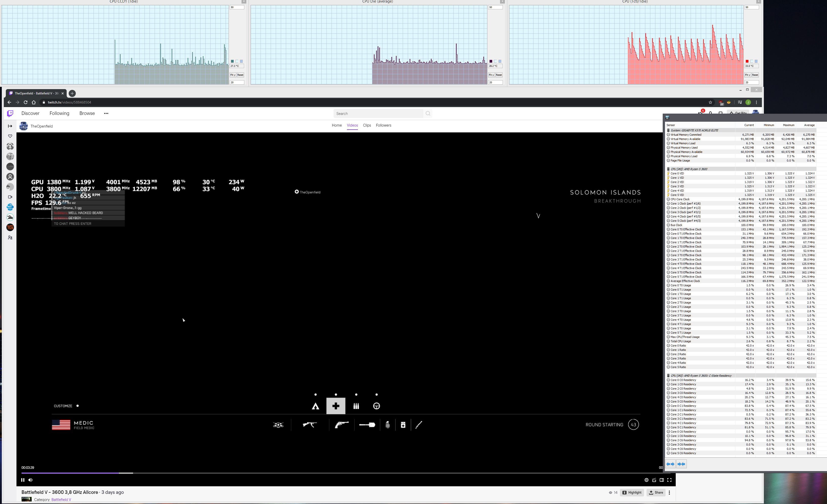The width and height of the screenshot is (827, 504).
Task: Create a clip with clapperboard icon
Action: (654, 480)
